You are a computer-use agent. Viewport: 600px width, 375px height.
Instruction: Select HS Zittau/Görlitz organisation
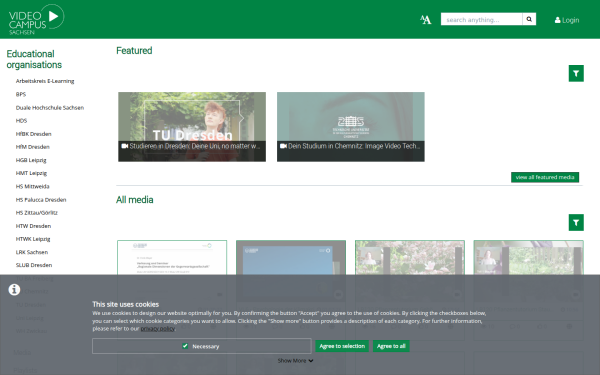(37, 213)
